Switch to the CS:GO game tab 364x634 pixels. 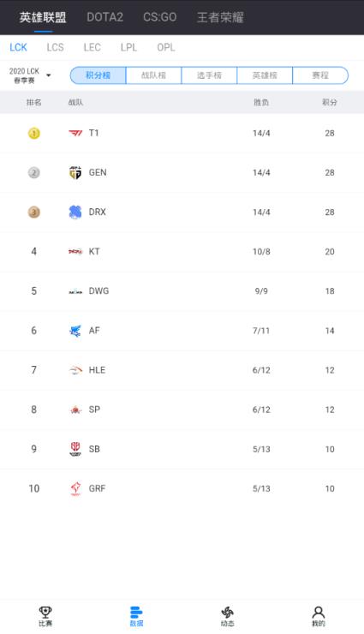pyautogui.click(x=159, y=17)
